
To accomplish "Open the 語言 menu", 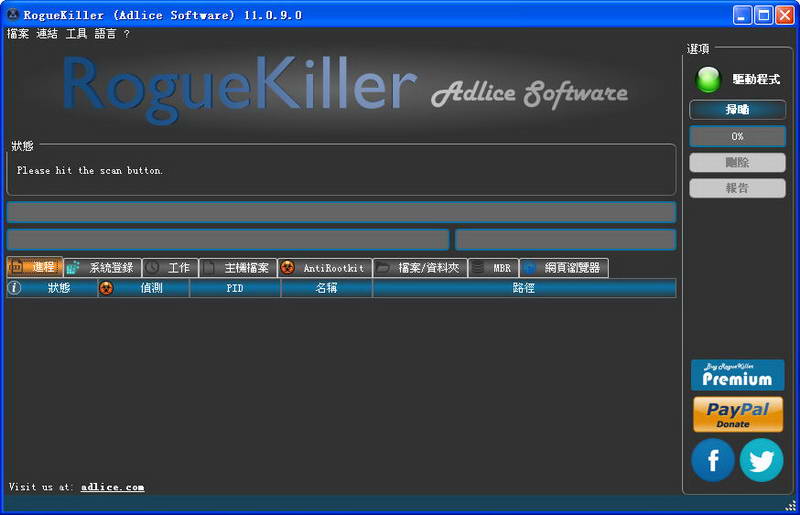I will coord(106,34).
